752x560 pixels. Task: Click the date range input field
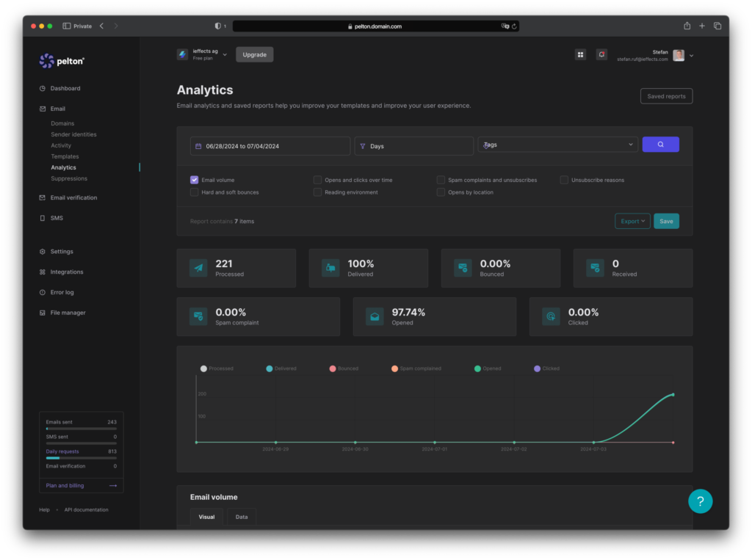[270, 146]
